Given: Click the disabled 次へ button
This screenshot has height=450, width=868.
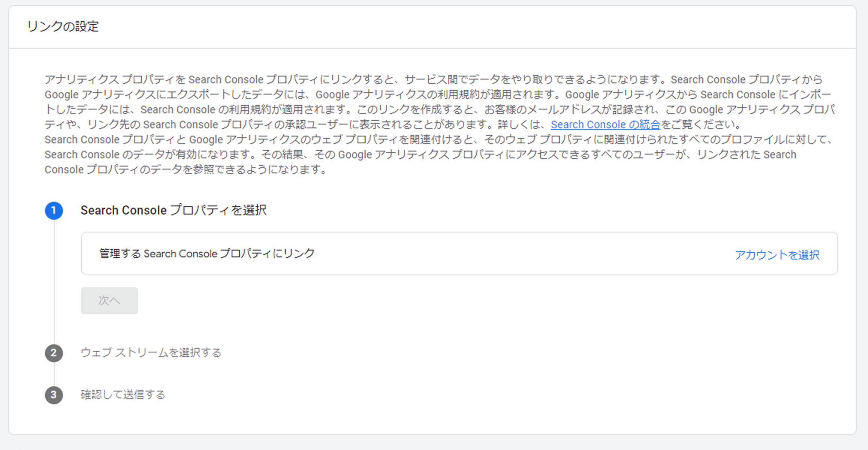Looking at the screenshot, I should [x=109, y=301].
